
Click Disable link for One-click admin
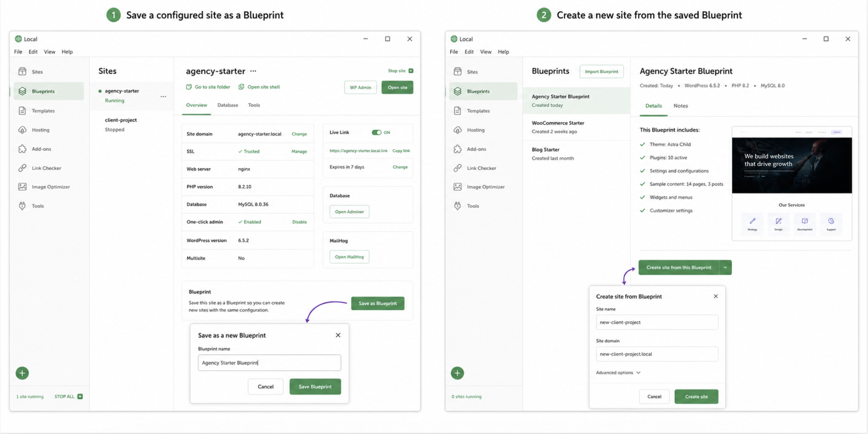click(300, 222)
